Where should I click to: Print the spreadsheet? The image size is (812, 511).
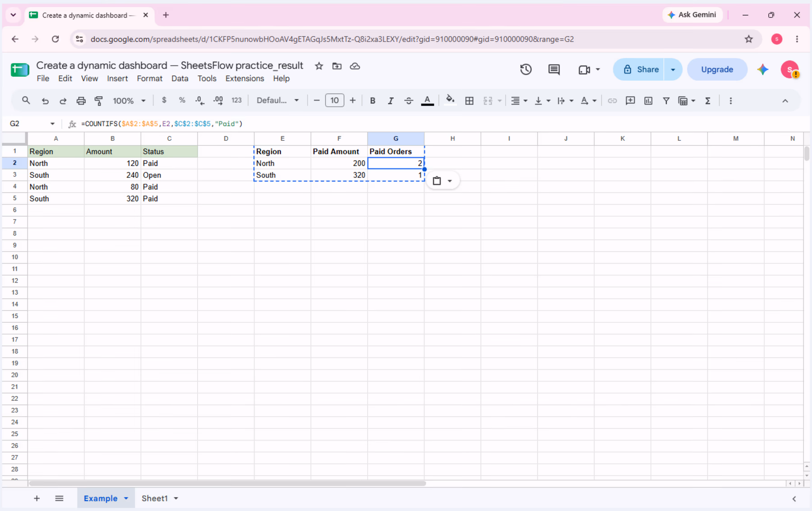click(x=81, y=101)
